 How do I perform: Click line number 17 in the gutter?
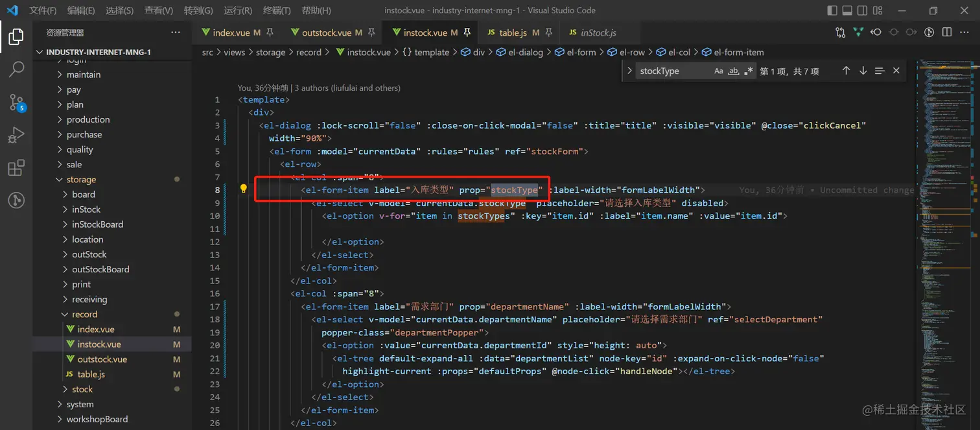pos(215,306)
